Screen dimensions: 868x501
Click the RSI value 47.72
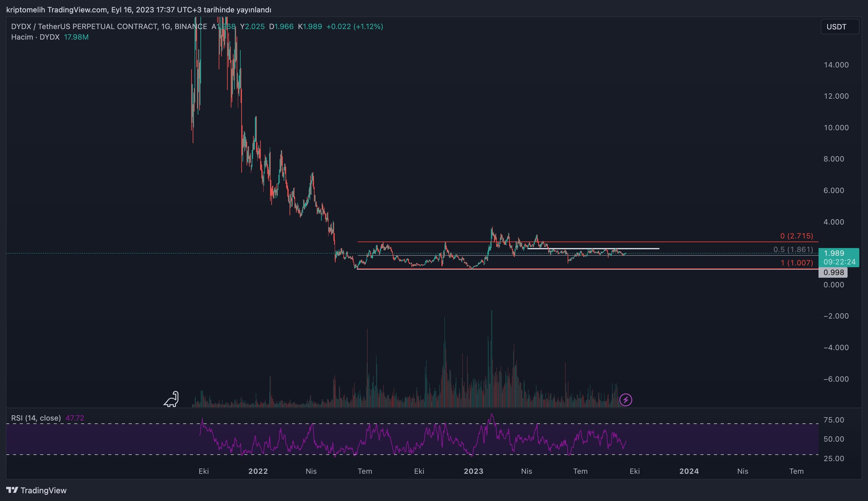[75, 418]
